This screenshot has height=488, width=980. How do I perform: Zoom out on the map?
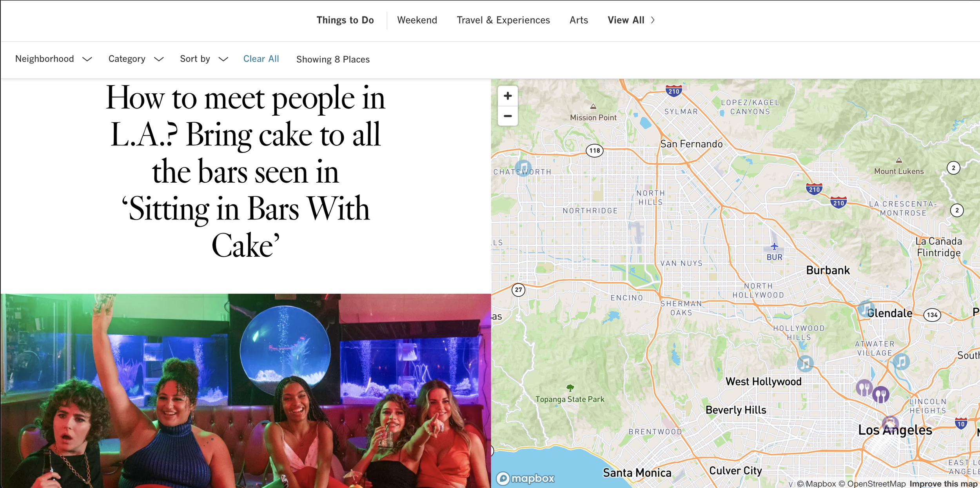pos(508,116)
